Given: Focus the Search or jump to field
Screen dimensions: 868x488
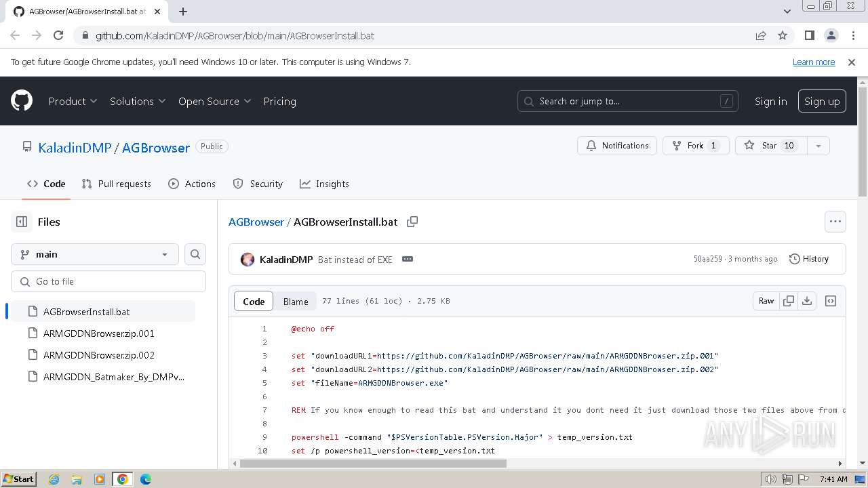Looking at the screenshot, I should (x=628, y=101).
